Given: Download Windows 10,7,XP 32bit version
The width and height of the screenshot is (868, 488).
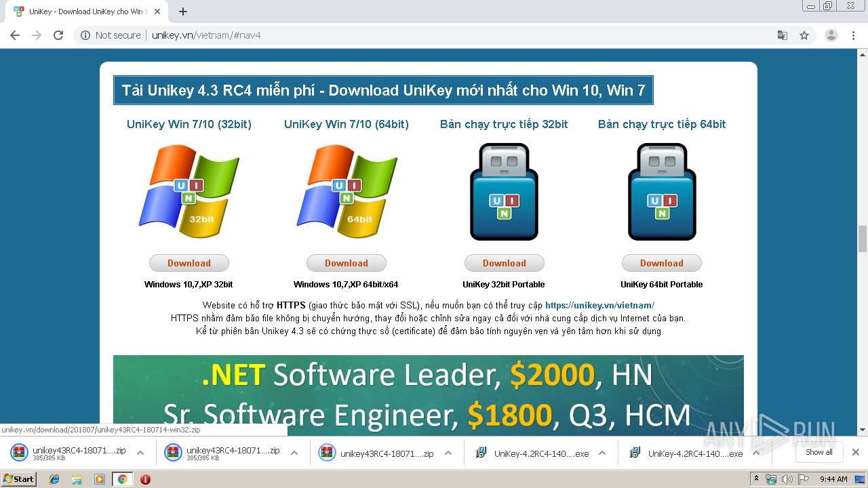Looking at the screenshot, I should [189, 263].
